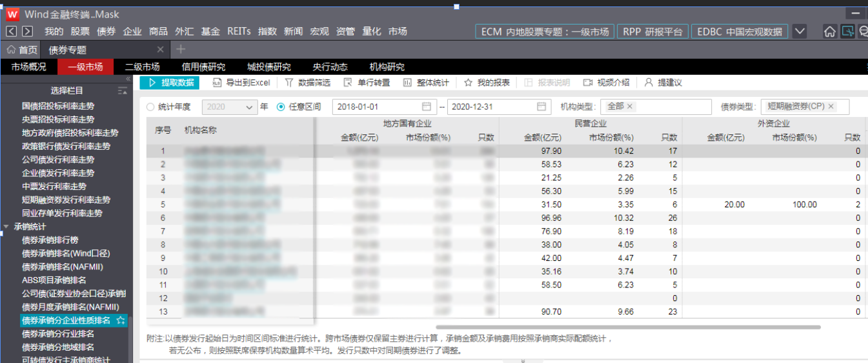This screenshot has height=363, width=868.
Task: Collapse the 承销统计 tree section
Action: (x=6, y=227)
